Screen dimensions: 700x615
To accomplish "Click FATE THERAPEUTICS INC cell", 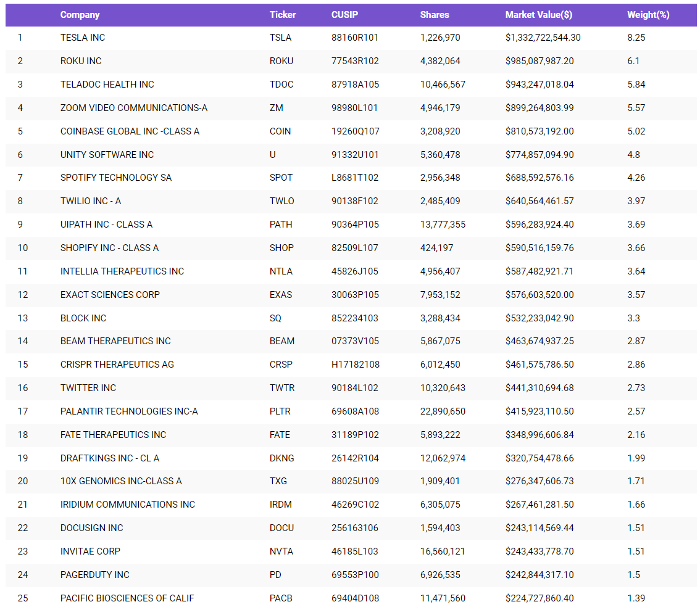I will (x=113, y=434).
